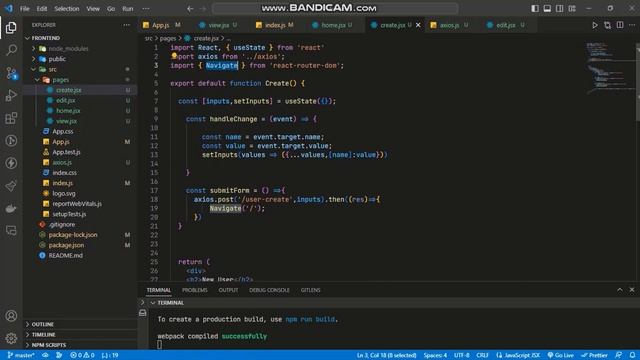Screen dimensions: 640x360
Task: Click the Split Editor Right icon
Action: [620, 25]
